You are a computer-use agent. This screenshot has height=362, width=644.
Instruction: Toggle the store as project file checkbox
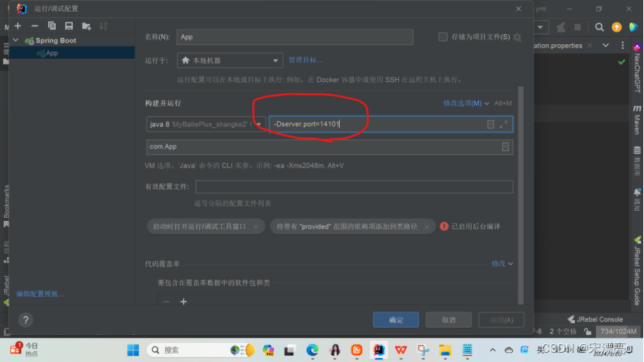pyautogui.click(x=443, y=37)
